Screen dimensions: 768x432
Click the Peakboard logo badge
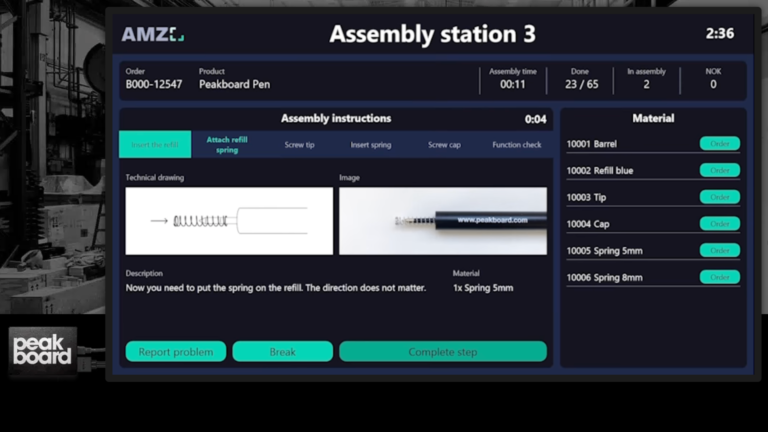pos(42,351)
